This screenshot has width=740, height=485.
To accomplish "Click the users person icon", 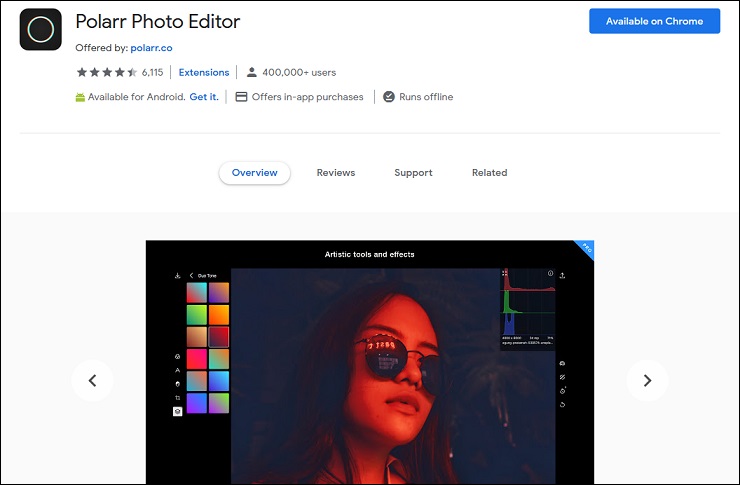I will [252, 72].
